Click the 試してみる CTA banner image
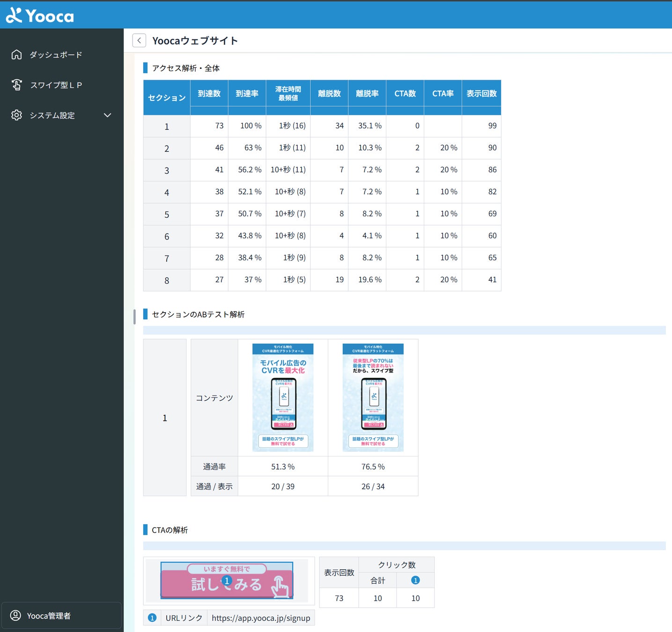 [x=227, y=581]
